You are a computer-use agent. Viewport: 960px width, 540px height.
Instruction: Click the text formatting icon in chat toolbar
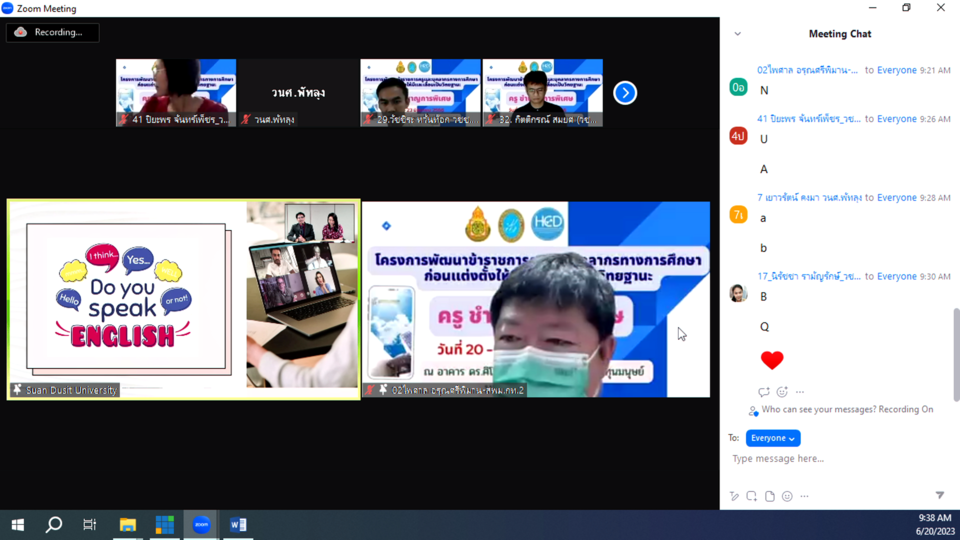[x=734, y=496]
